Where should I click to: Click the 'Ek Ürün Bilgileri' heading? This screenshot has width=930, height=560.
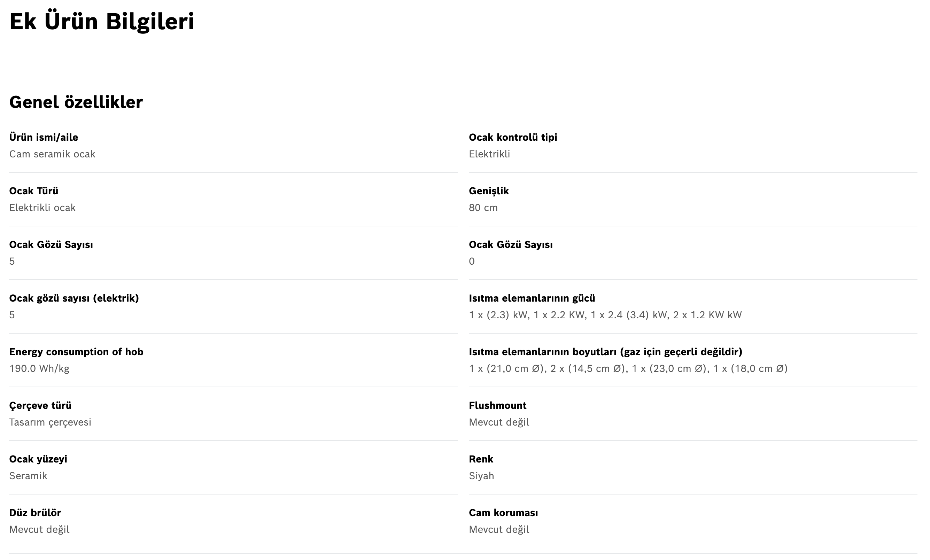pos(101,22)
